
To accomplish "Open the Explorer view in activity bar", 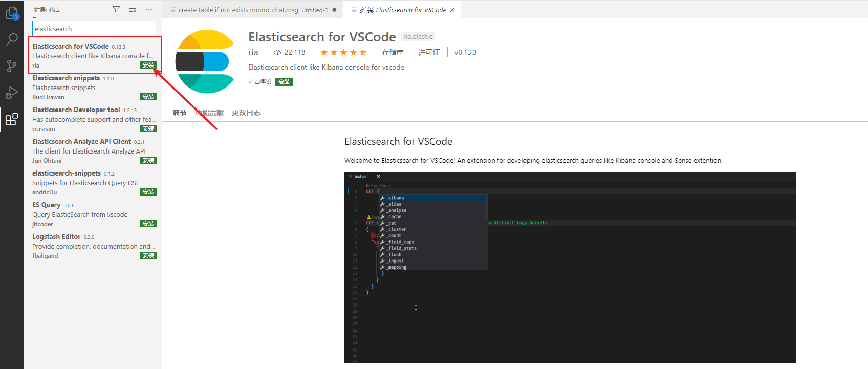I will point(12,13).
